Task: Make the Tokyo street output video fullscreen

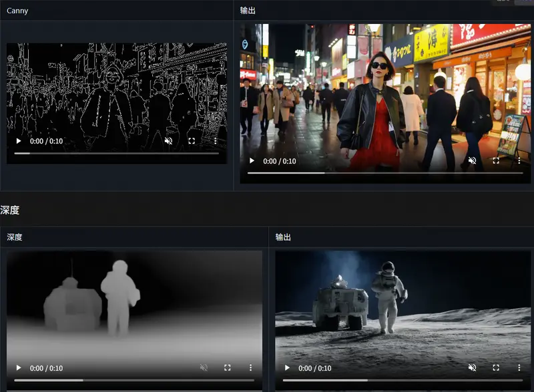Action: tap(496, 161)
